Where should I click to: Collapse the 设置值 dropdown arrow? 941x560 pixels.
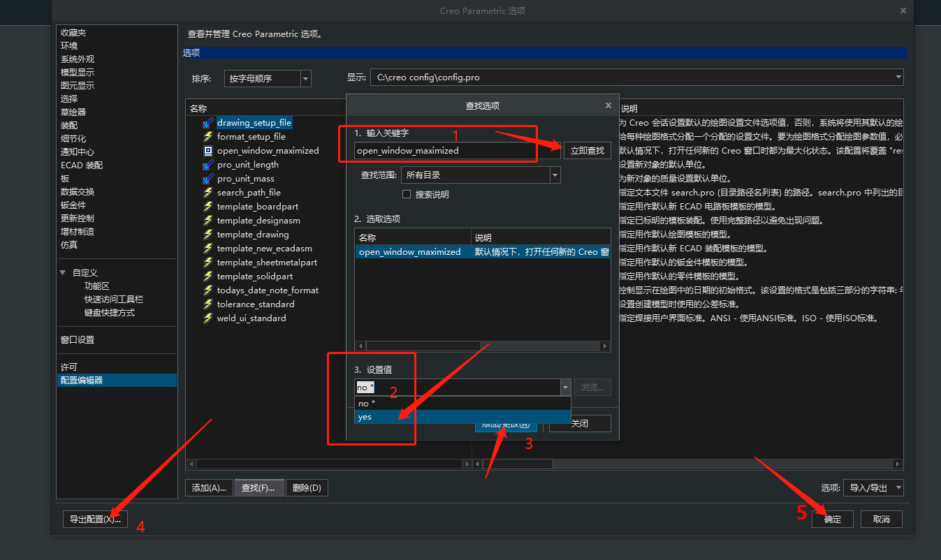[x=565, y=388]
